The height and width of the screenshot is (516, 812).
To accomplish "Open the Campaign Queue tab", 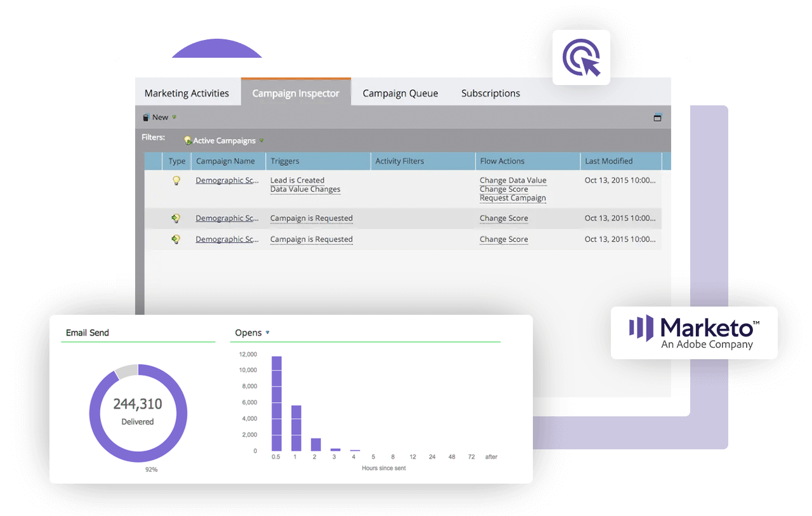I will coord(400,93).
